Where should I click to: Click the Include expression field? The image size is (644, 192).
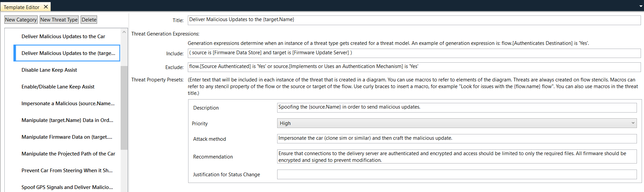[x=414, y=53]
